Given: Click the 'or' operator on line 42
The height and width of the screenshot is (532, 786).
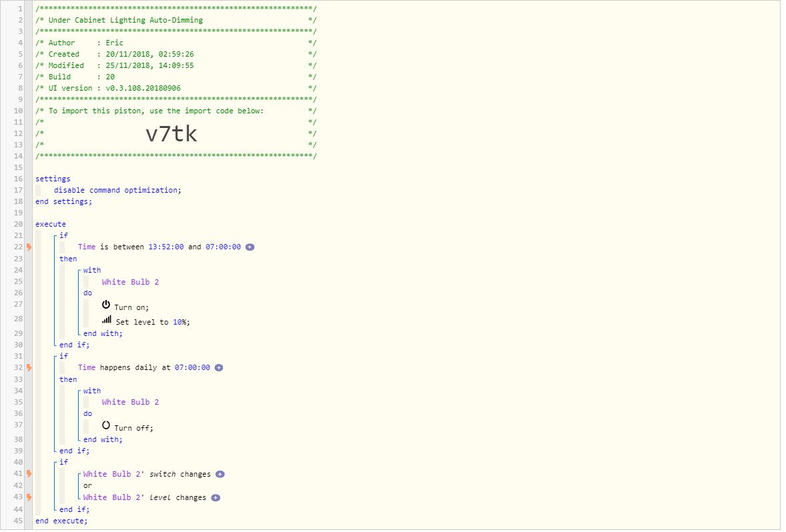Looking at the screenshot, I should point(87,486).
